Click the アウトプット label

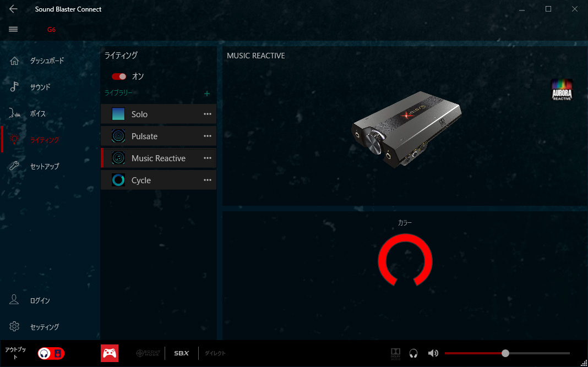click(x=15, y=353)
